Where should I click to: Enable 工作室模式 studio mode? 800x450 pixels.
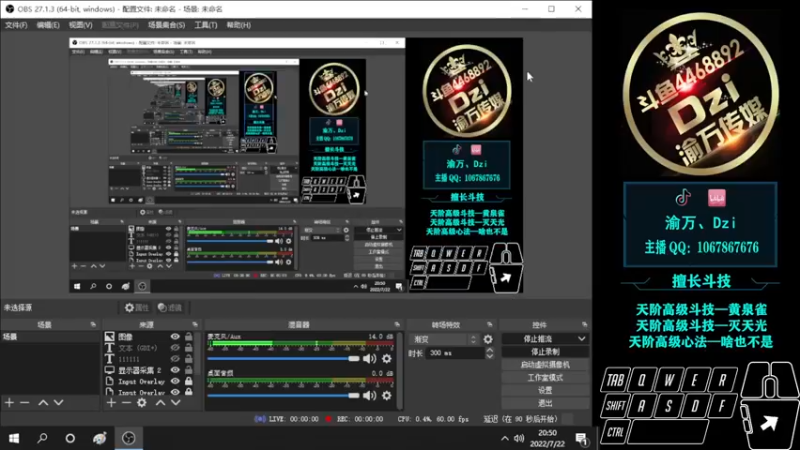point(545,378)
